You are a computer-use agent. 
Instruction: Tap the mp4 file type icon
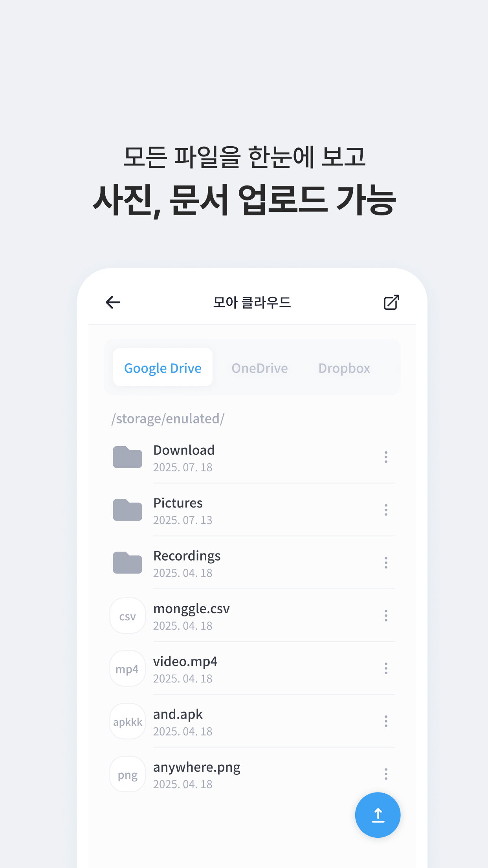(x=127, y=668)
